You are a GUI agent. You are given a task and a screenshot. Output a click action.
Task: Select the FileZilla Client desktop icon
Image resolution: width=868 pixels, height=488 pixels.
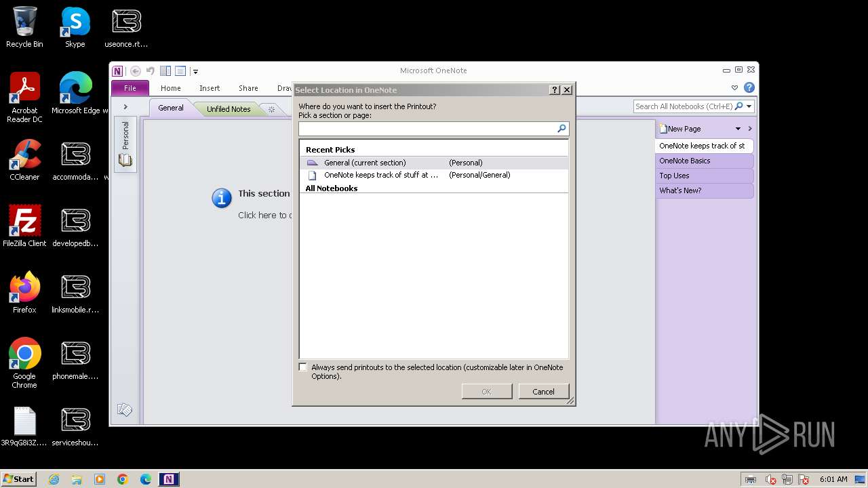click(24, 226)
